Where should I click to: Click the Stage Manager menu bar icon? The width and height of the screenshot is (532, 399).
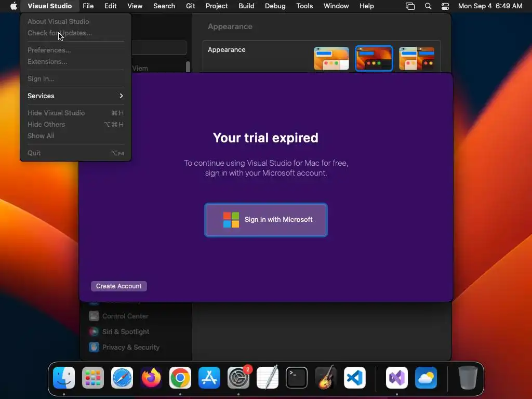tap(410, 6)
